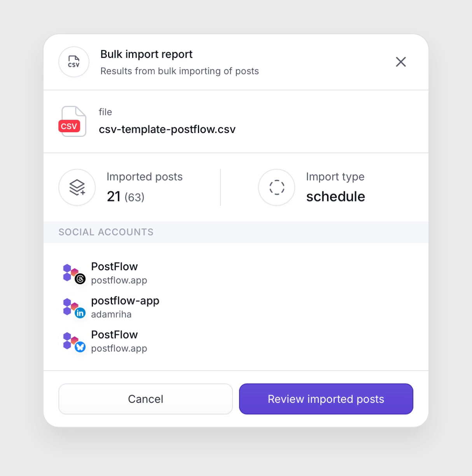Click the postflow-app LinkedIn account avatar
The image size is (472, 476).
point(73,308)
